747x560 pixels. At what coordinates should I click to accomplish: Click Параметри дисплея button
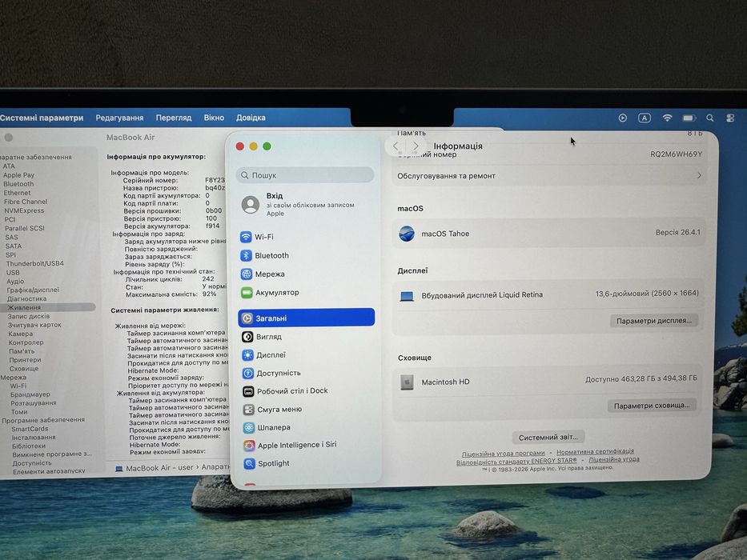click(653, 321)
